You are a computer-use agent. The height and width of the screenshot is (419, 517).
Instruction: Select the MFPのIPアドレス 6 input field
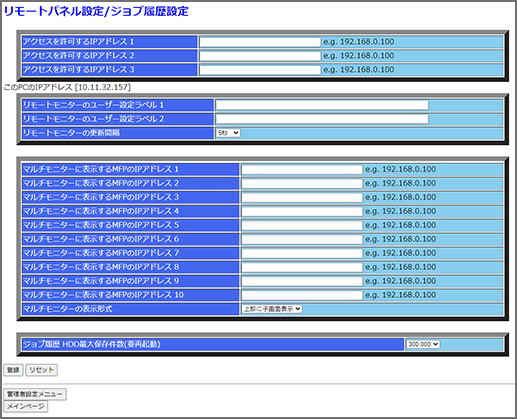click(x=302, y=240)
